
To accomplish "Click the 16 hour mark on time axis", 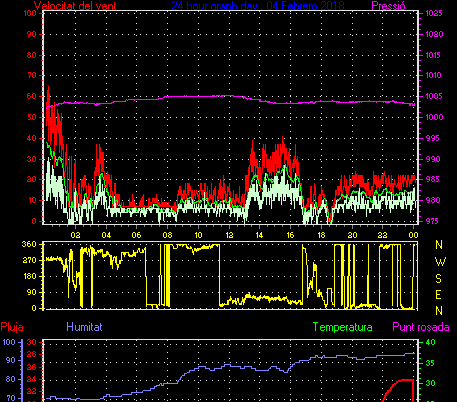I will (x=290, y=235).
